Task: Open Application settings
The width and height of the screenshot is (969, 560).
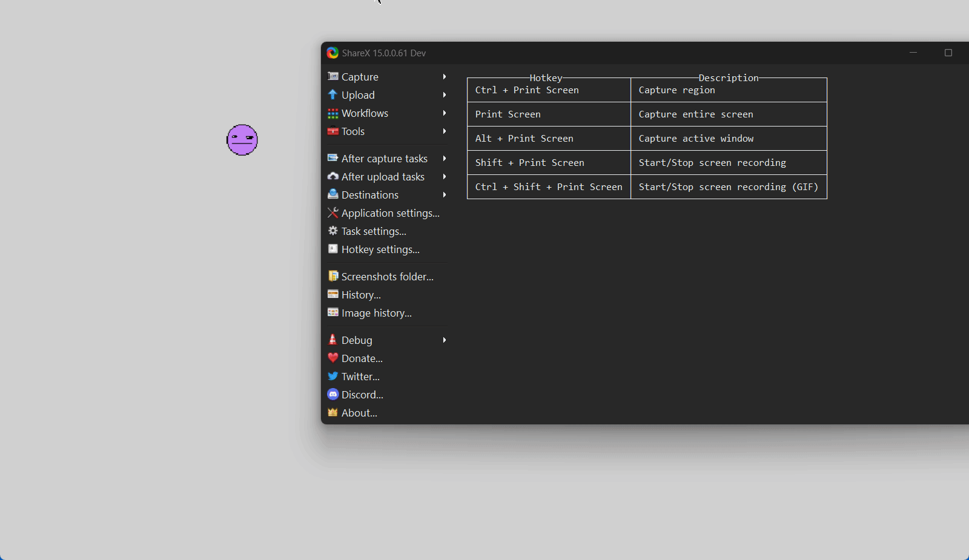Action: 390,213
